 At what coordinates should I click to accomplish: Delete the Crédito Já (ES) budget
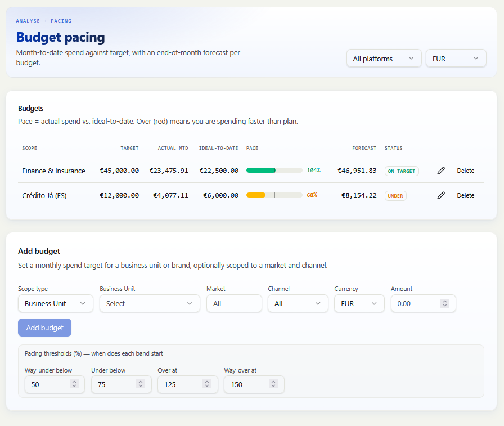pos(465,195)
